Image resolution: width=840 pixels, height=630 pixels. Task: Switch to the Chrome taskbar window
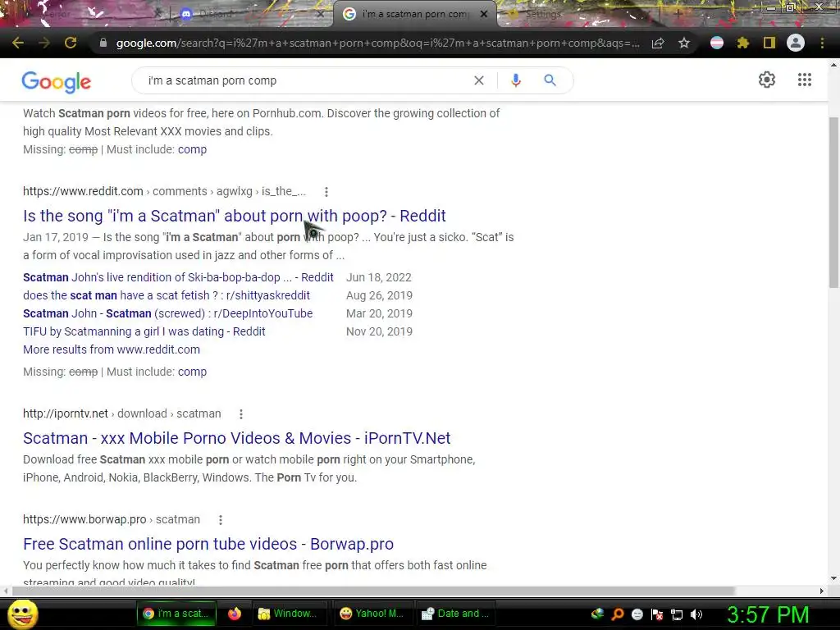176,614
